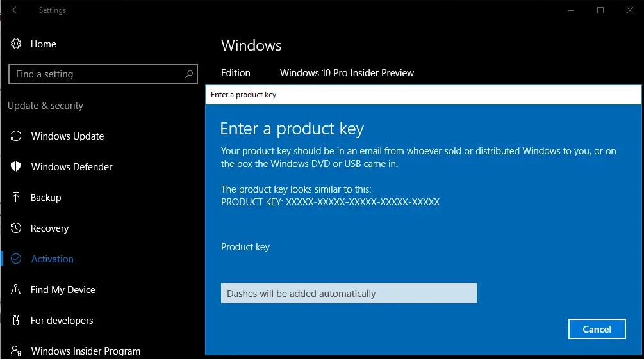Screen dimensions: 644x359
Task: Click the 'Product key' field label
Action: click(245, 247)
